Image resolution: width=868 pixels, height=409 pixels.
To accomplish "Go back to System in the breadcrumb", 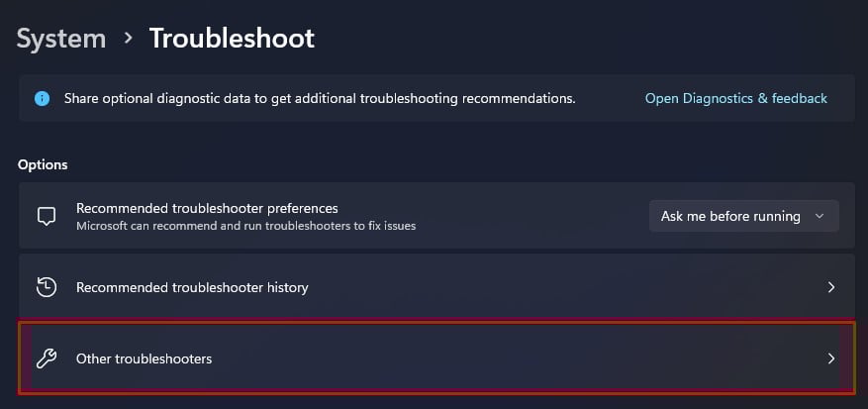I will pos(61,39).
